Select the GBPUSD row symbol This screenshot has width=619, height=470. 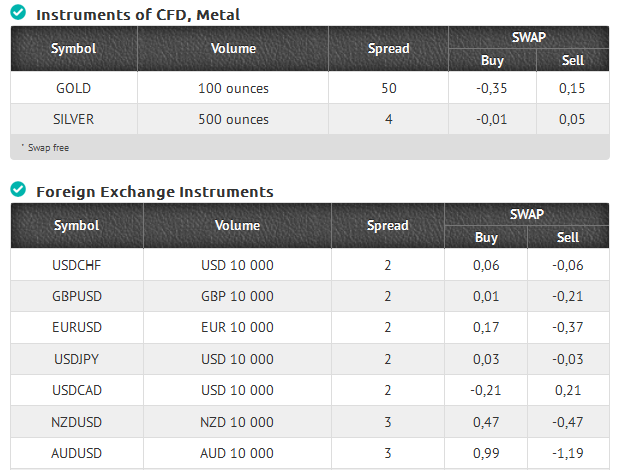tap(77, 296)
